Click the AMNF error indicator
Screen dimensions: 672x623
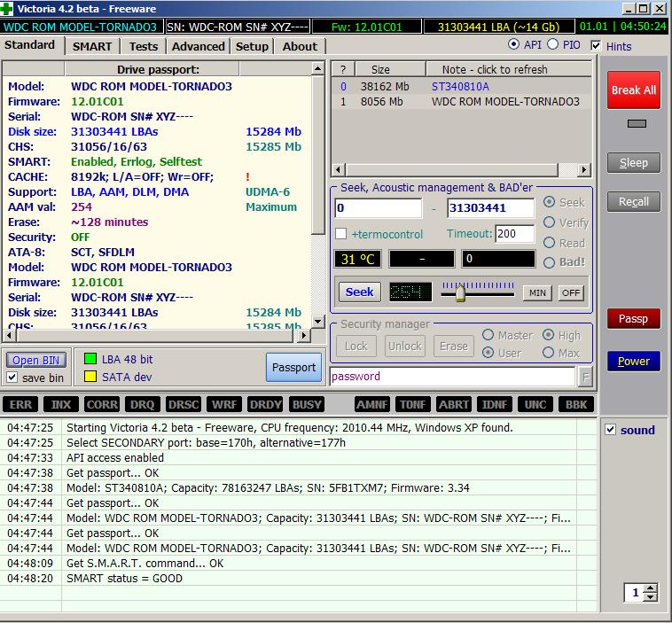[372, 404]
